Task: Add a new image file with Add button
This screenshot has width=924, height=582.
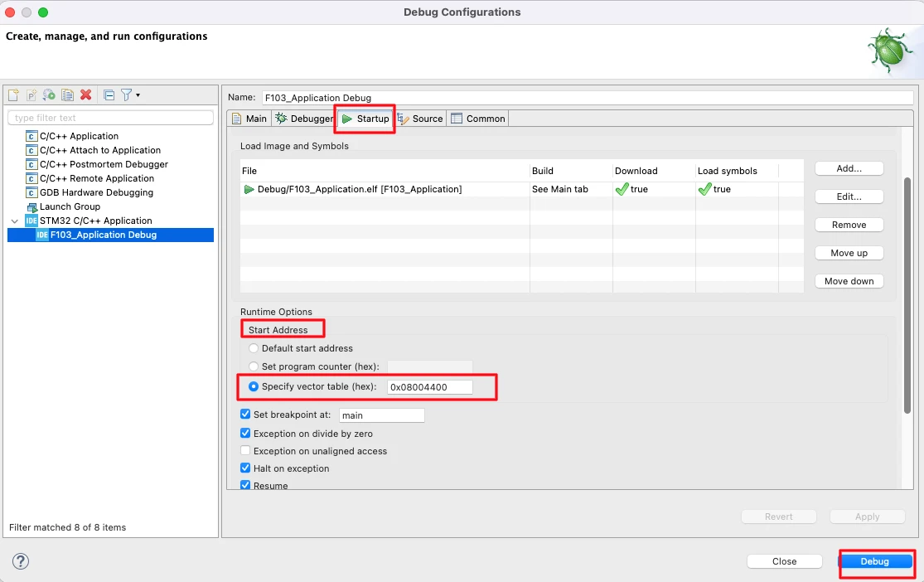Action: point(848,168)
